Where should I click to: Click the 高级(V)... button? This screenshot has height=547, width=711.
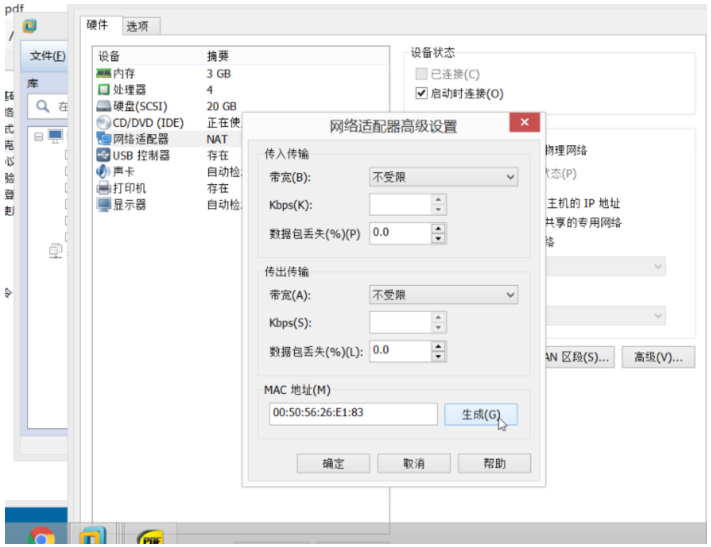point(658,357)
